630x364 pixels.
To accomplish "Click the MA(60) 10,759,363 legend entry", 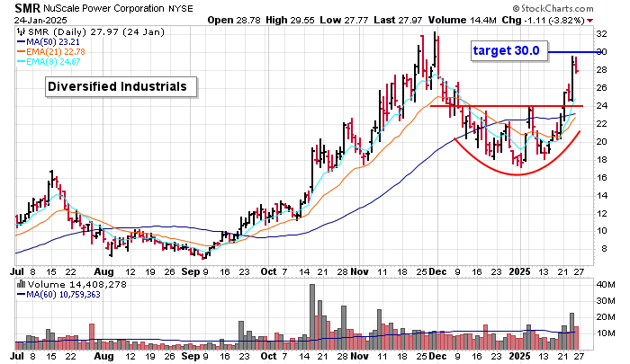I will 58,295.
